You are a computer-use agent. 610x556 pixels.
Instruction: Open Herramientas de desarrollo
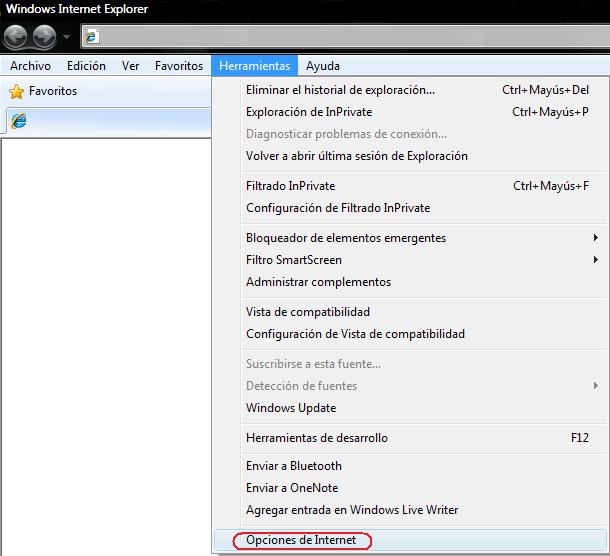(x=412, y=438)
